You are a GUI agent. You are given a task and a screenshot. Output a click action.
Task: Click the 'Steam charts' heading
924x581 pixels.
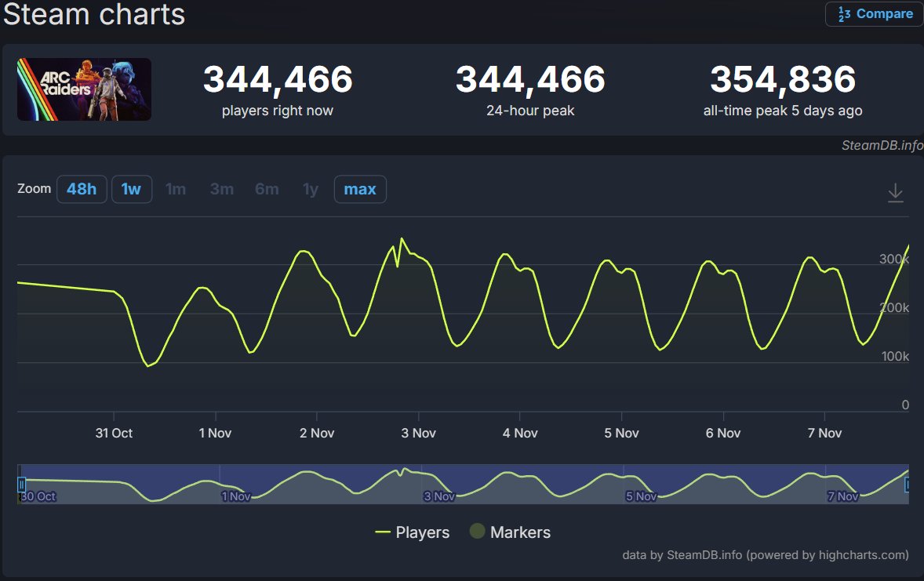(x=94, y=14)
